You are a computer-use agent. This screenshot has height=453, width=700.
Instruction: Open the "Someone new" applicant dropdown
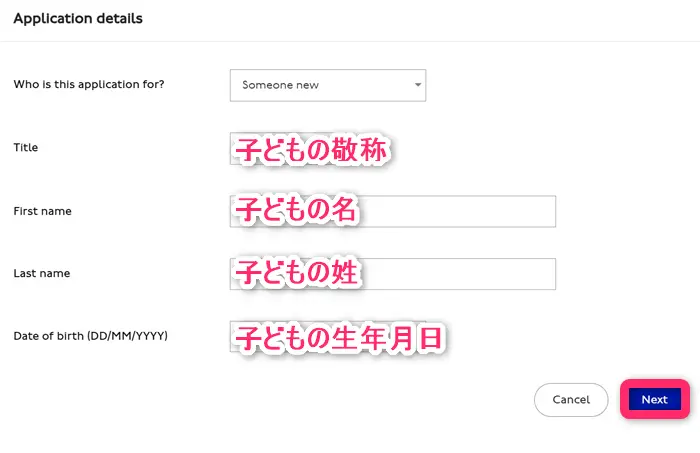tap(327, 85)
